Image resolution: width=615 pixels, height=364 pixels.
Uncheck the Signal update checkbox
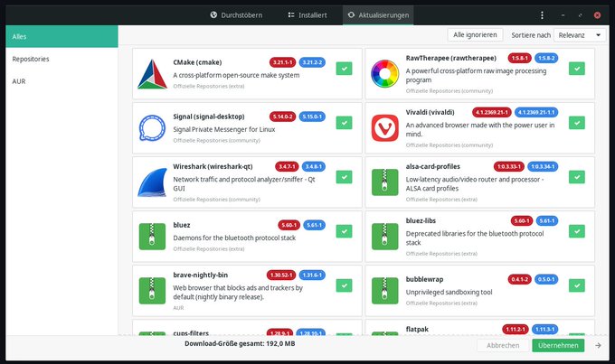344,123
